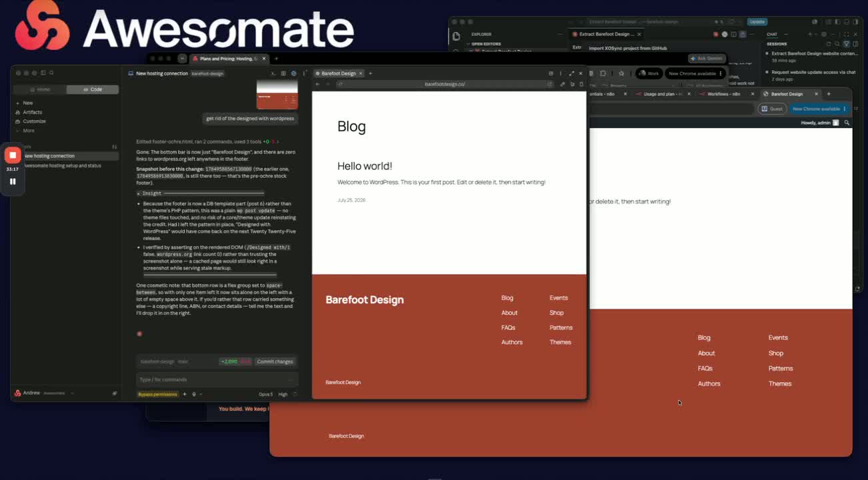Click the Guest profile button in Chrome

point(773,109)
